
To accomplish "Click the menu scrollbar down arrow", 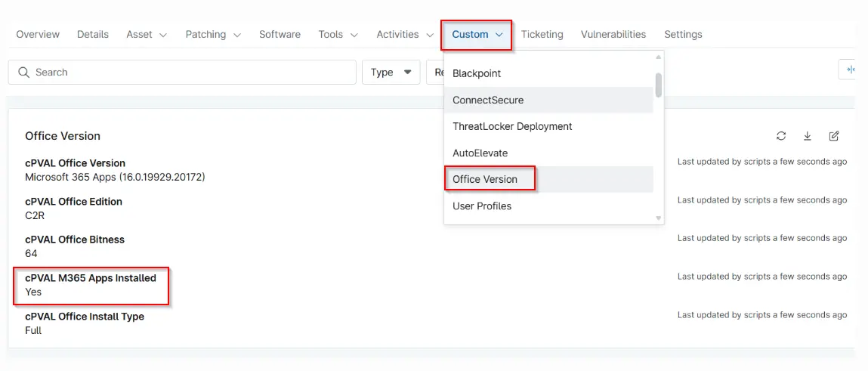I will pyautogui.click(x=658, y=218).
